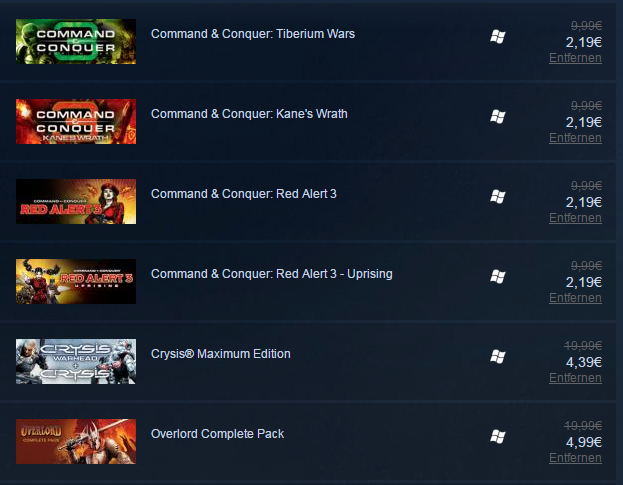Open Red Alert 3 Uprising thumbnail
This screenshot has height=485, width=623.
(x=76, y=281)
